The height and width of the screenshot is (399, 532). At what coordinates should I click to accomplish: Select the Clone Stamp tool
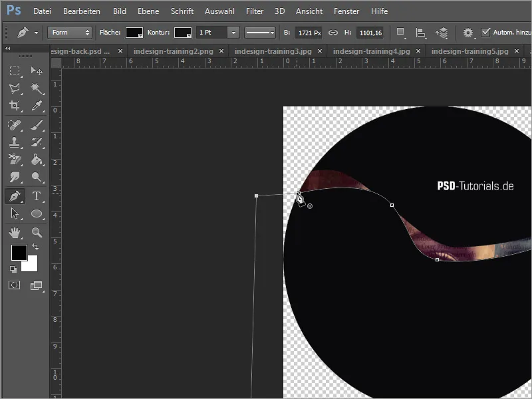click(x=14, y=142)
